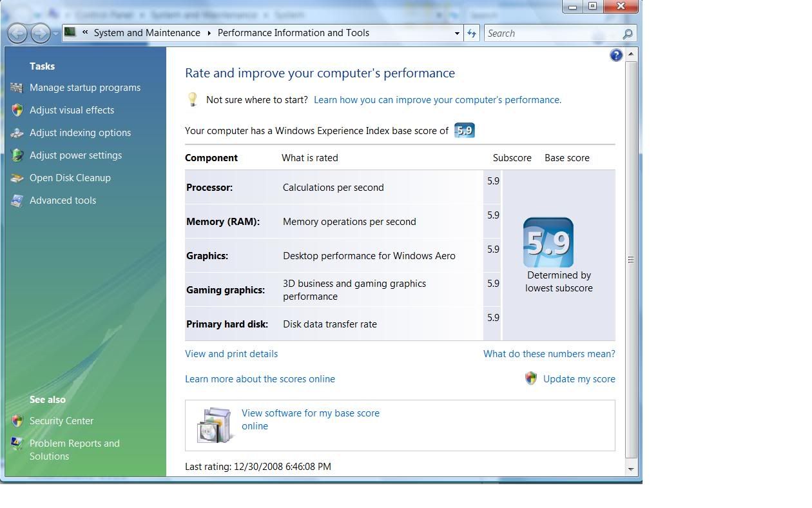Expand arrow after System and Maintenance

pos(209,33)
